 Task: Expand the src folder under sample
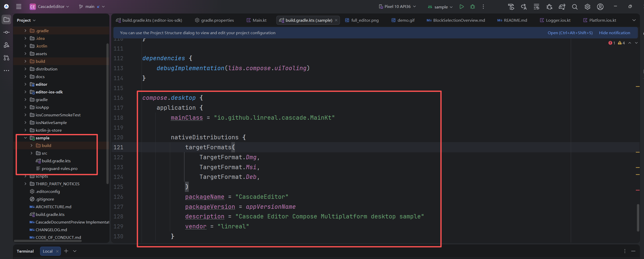click(x=31, y=153)
